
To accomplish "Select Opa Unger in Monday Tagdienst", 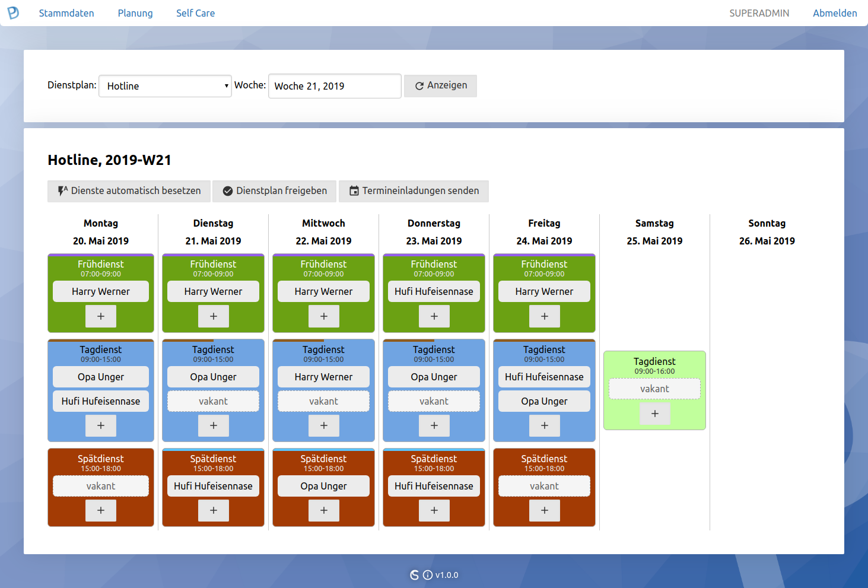I will pos(101,377).
